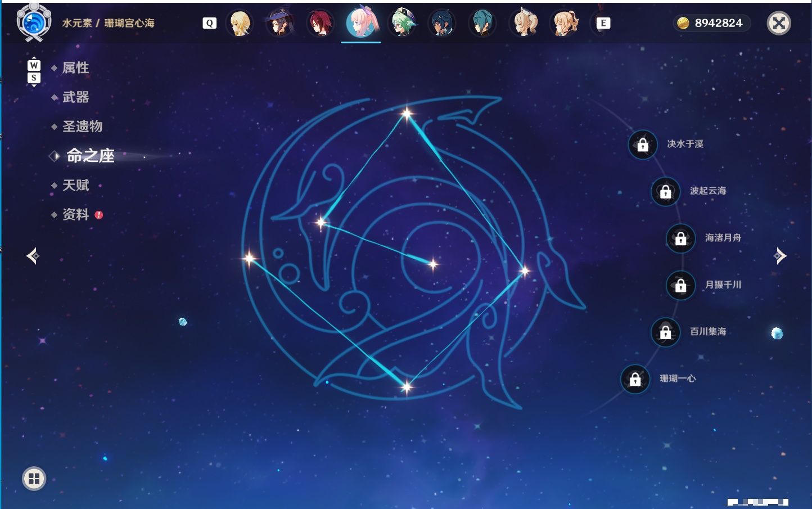Screen dimensions: 812x509
Task: Click the 水元素 / 珊瑚宫心海 title text
Action: [x=108, y=23]
